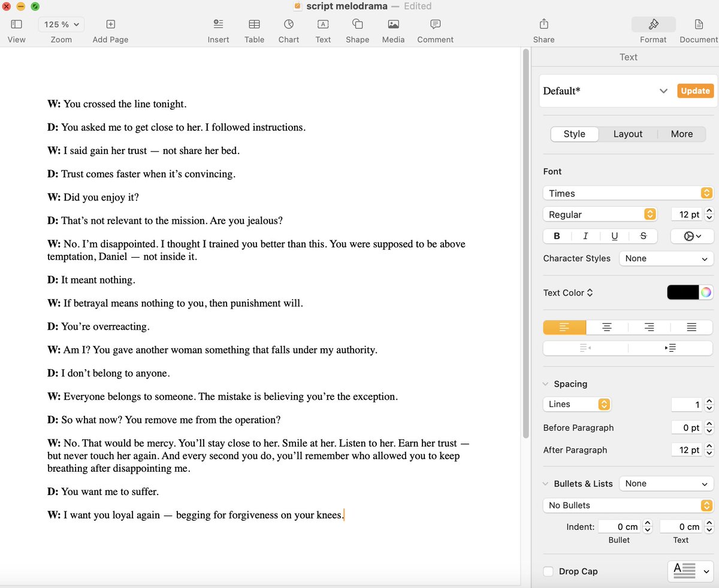The image size is (719, 588).
Task: Open the Shape picker
Action: (x=357, y=24)
